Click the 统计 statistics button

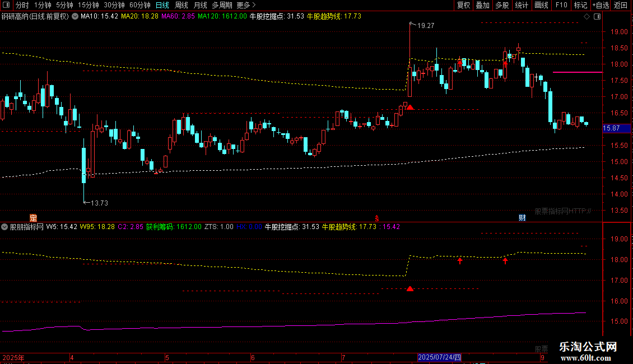click(522, 5)
